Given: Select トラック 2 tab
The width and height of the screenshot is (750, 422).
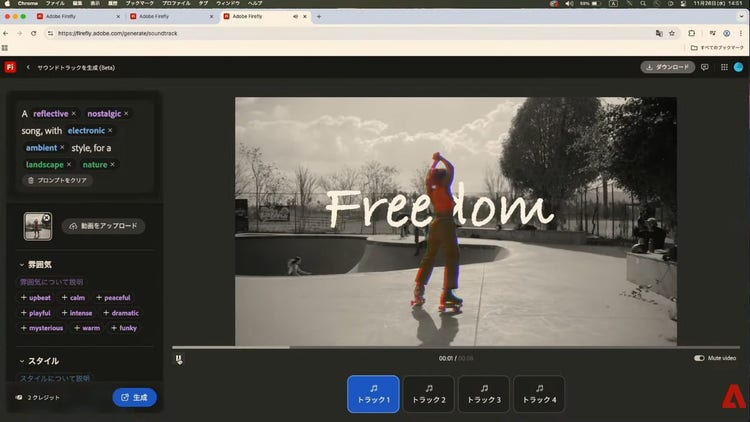Looking at the screenshot, I should [429, 394].
